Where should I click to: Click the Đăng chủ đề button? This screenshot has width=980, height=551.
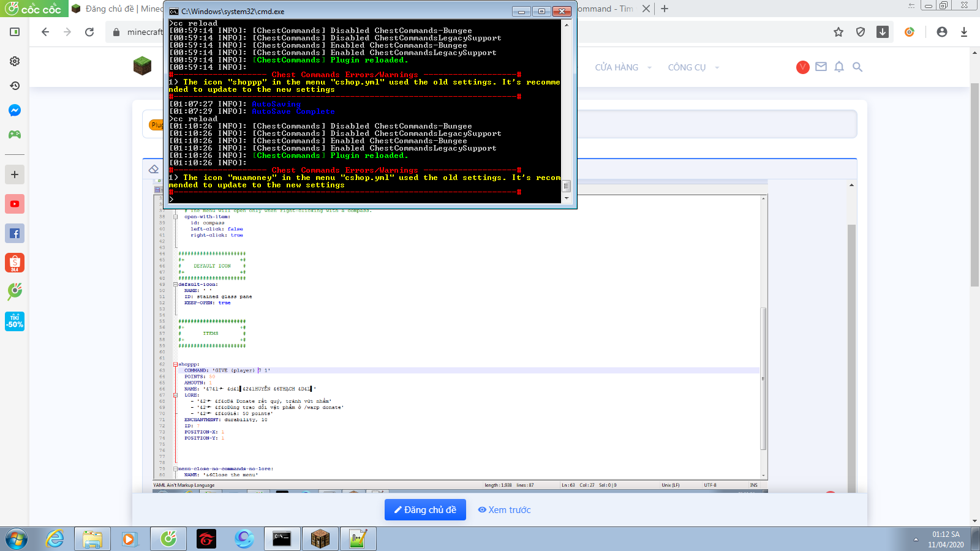click(x=425, y=509)
